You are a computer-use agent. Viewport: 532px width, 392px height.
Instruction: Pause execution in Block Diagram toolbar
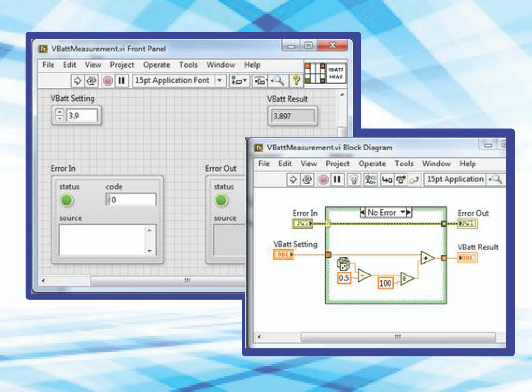tap(337, 180)
